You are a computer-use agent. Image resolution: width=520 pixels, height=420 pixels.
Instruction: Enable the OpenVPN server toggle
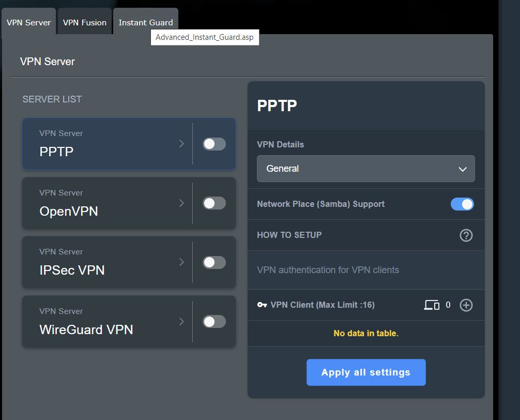[x=214, y=203]
